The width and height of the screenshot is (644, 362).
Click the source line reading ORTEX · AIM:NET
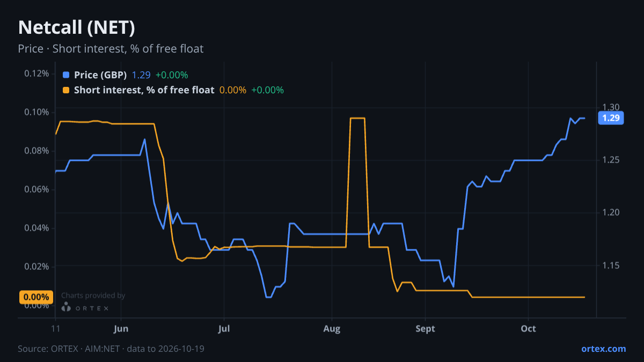pos(111,349)
